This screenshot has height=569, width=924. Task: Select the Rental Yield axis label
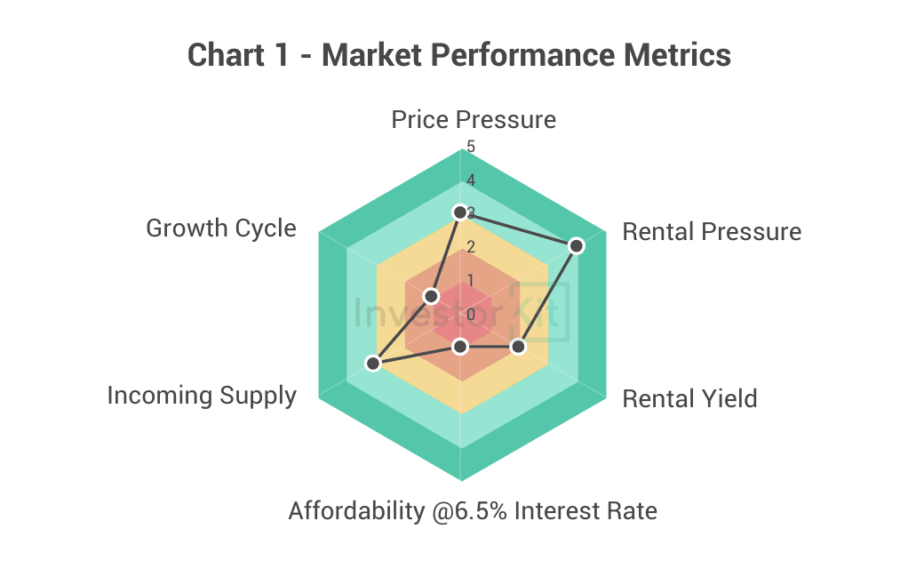coord(689,398)
